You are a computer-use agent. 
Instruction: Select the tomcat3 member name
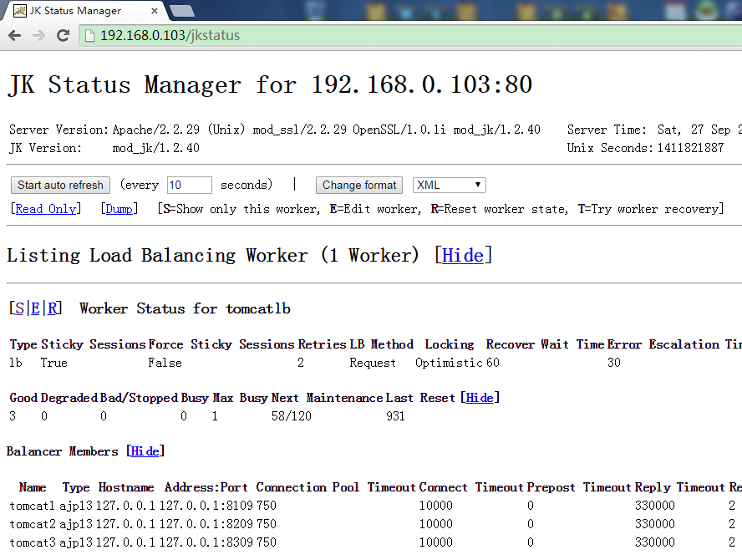33,542
